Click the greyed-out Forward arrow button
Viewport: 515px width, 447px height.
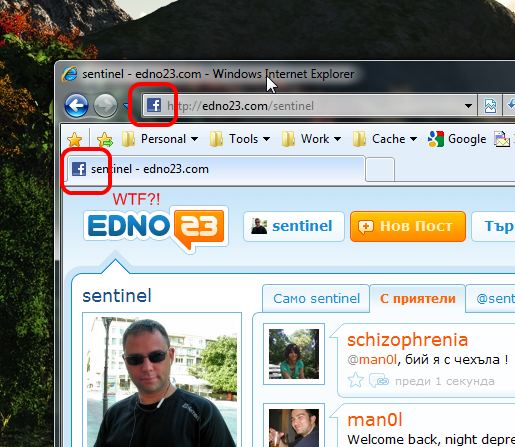tap(105, 106)
